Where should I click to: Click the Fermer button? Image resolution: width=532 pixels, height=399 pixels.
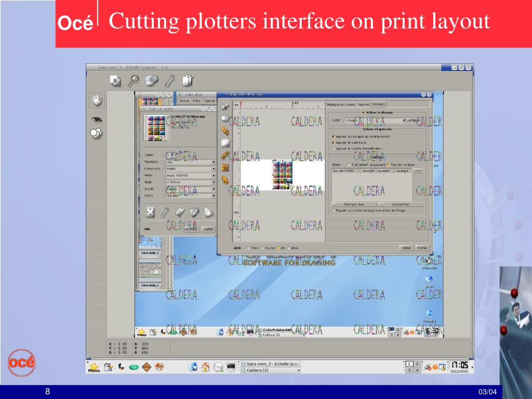tap(422, 248)
